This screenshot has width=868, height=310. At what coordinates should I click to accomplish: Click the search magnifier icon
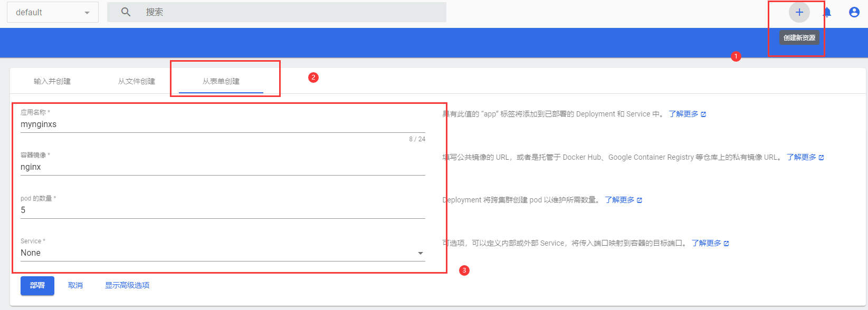point(126,12)
